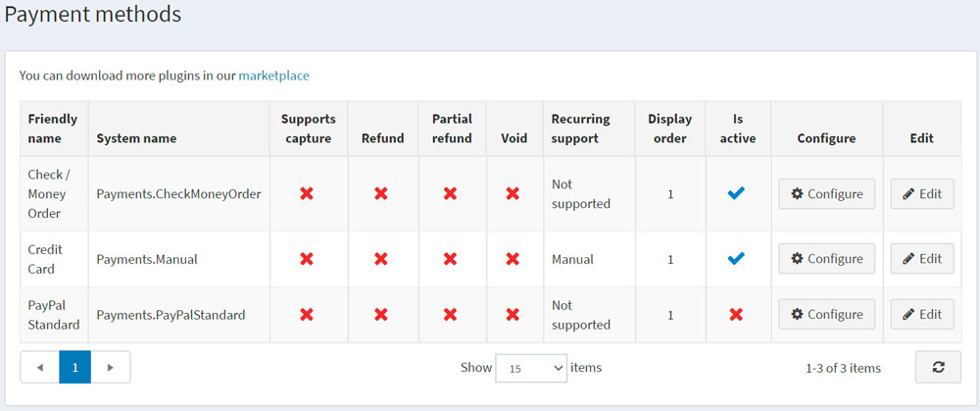Edit the PayPal Standard row

point(921,315)
